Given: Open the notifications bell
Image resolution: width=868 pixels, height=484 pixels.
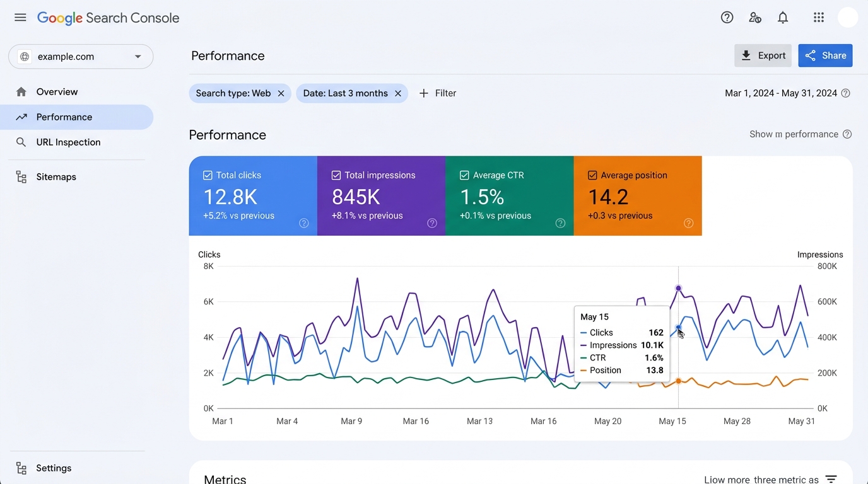Looking at the screenshot, I should pos(783,18).
